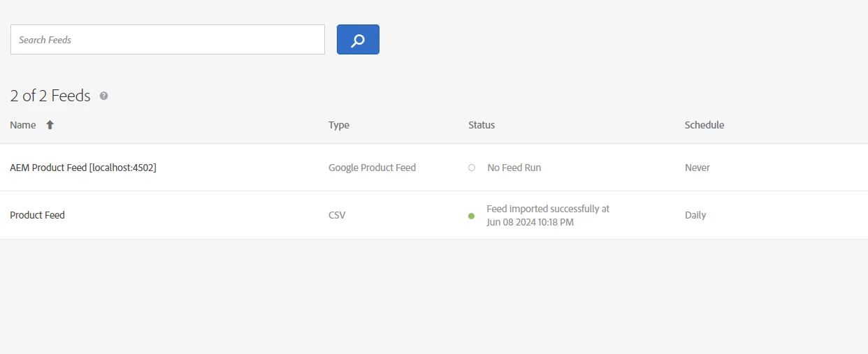Click the magnifier search button
The image size is (868, 354).
click(358, 40)
